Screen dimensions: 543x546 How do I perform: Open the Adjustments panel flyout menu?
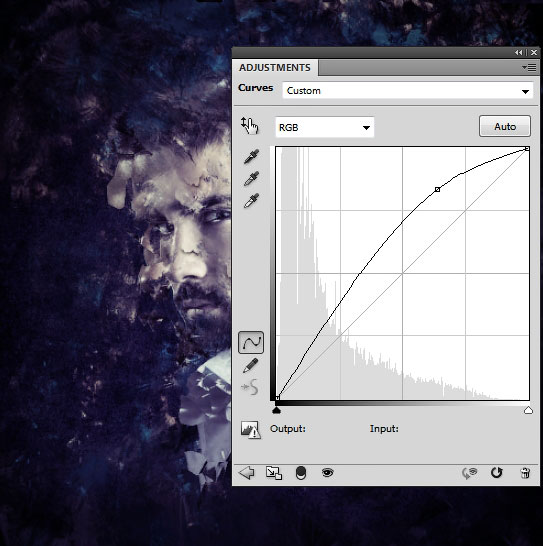coord(529,67)
